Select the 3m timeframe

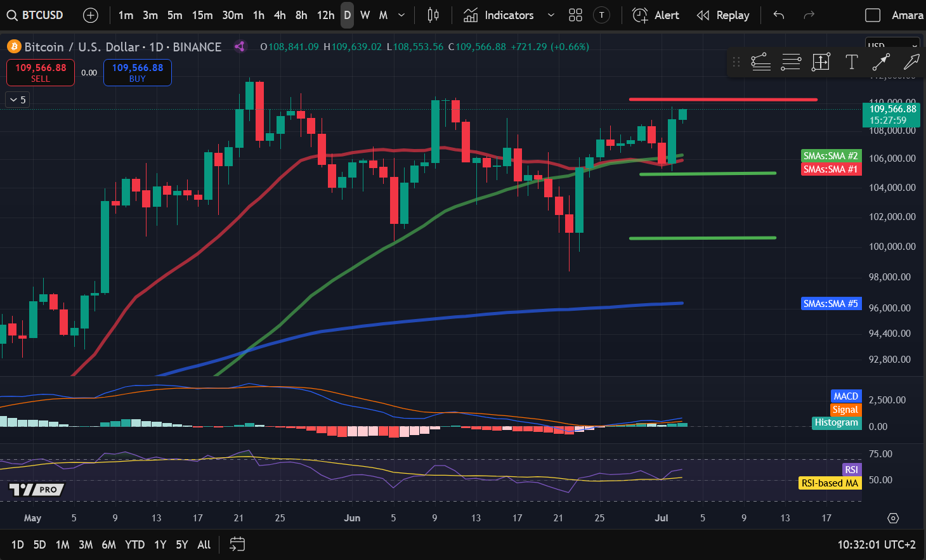click(x=150, y=15)
